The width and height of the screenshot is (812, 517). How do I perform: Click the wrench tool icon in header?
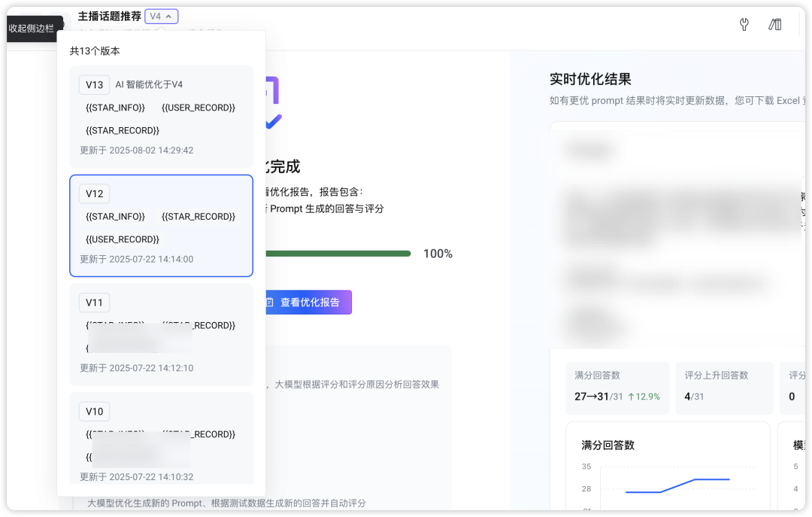pyautogui.click(x=744, y=25)
